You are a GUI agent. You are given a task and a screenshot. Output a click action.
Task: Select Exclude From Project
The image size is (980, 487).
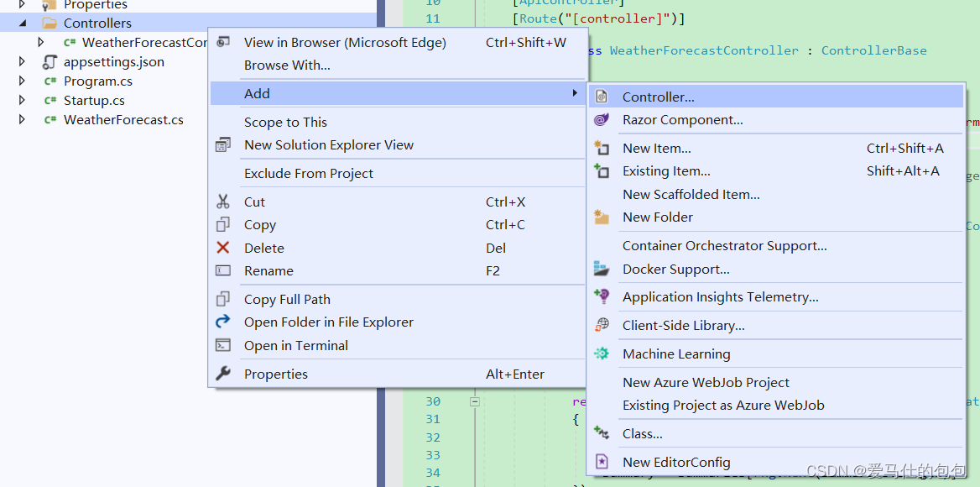pos(294,174)
